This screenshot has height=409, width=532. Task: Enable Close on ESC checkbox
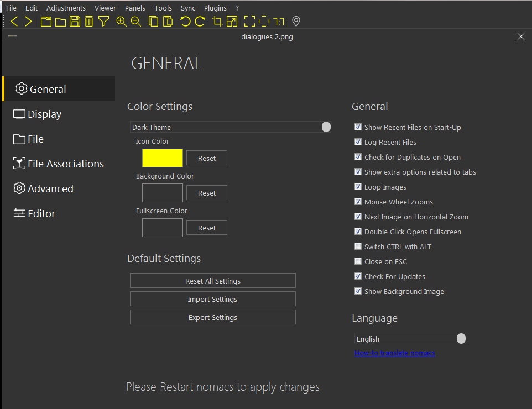358,261
